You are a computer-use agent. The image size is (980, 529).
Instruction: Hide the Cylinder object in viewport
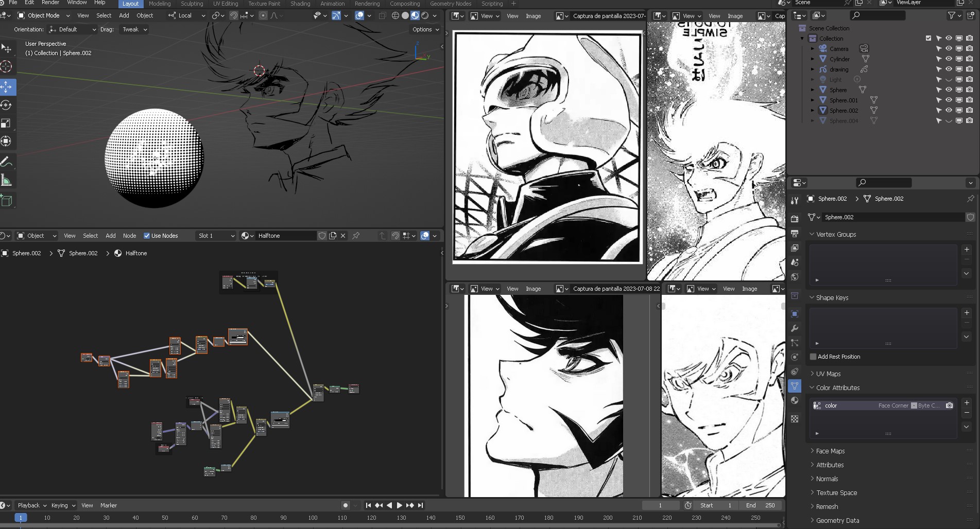(949, 59)
